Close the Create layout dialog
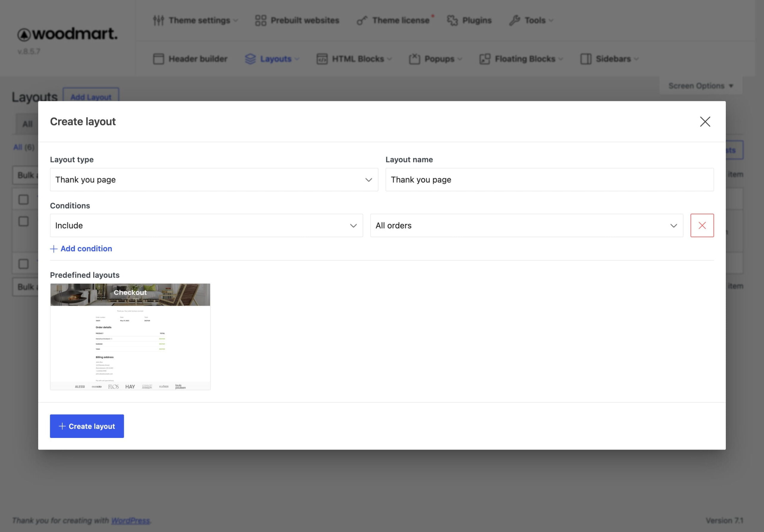This screenshot has width=764, height=532. point(705,122)
